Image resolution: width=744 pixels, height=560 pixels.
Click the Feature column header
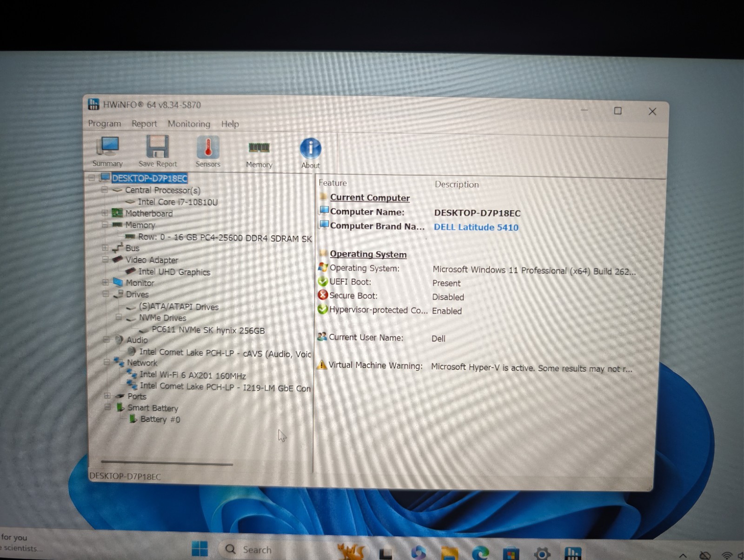tap(332, 183)
